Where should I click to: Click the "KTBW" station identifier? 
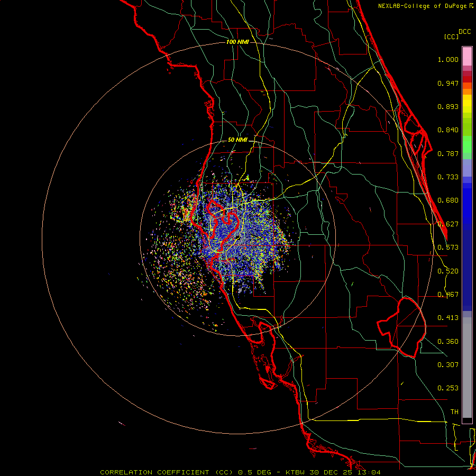point(296,472)
